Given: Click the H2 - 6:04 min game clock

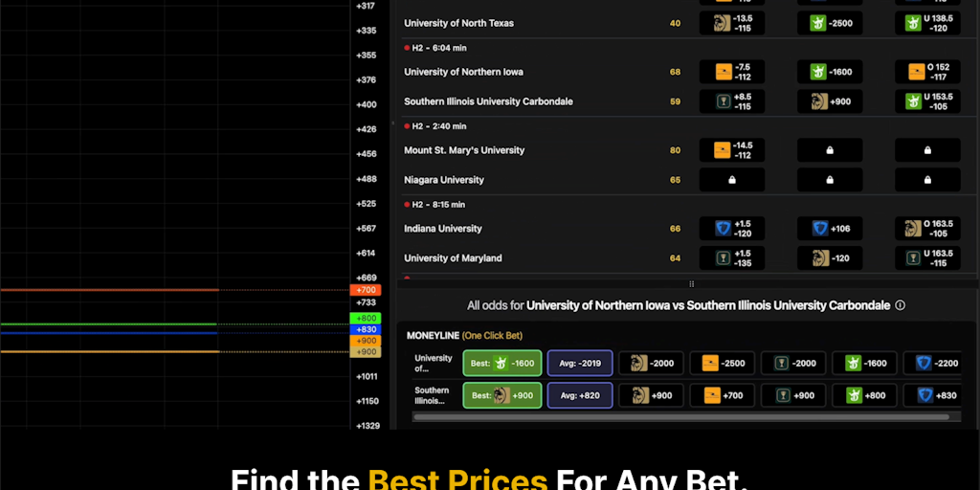Looking at the screenshot, I should click(x=438, y=48).
